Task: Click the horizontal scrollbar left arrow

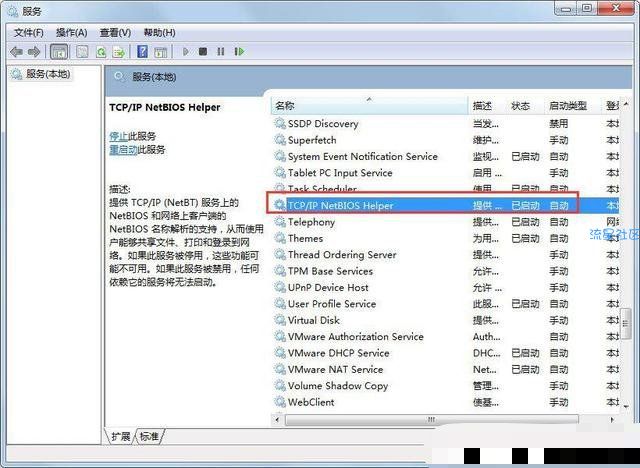Action: click(x=278, y=420)
